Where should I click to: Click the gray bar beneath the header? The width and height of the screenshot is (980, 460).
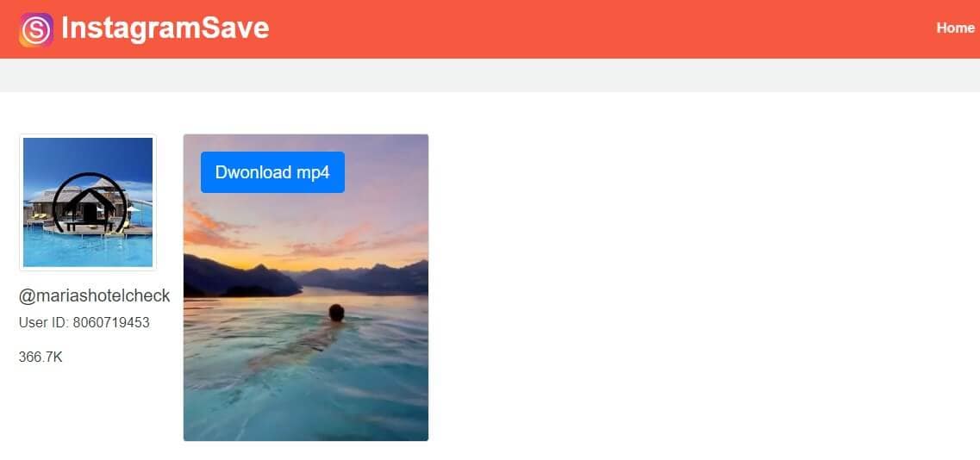coord(490,75)
